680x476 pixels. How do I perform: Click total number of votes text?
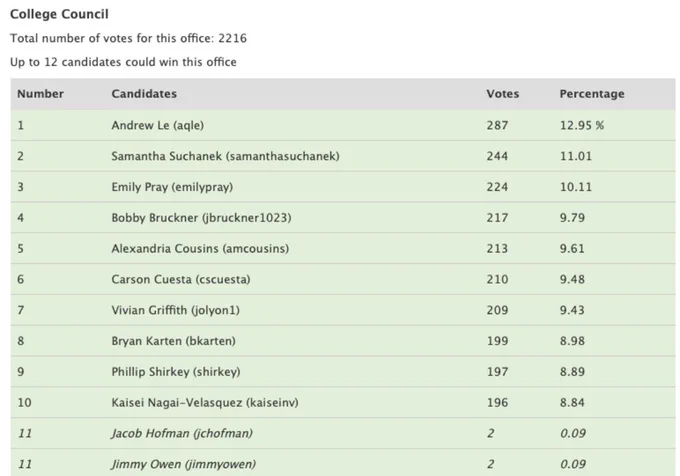tap(128, 38)
